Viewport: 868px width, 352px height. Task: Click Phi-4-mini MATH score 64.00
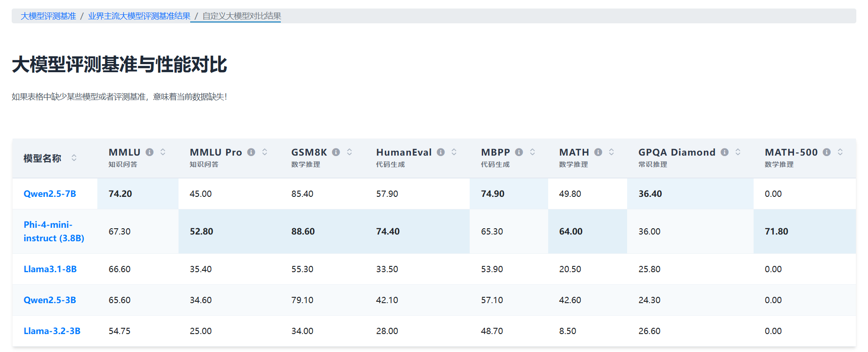[x=571, y=231]
